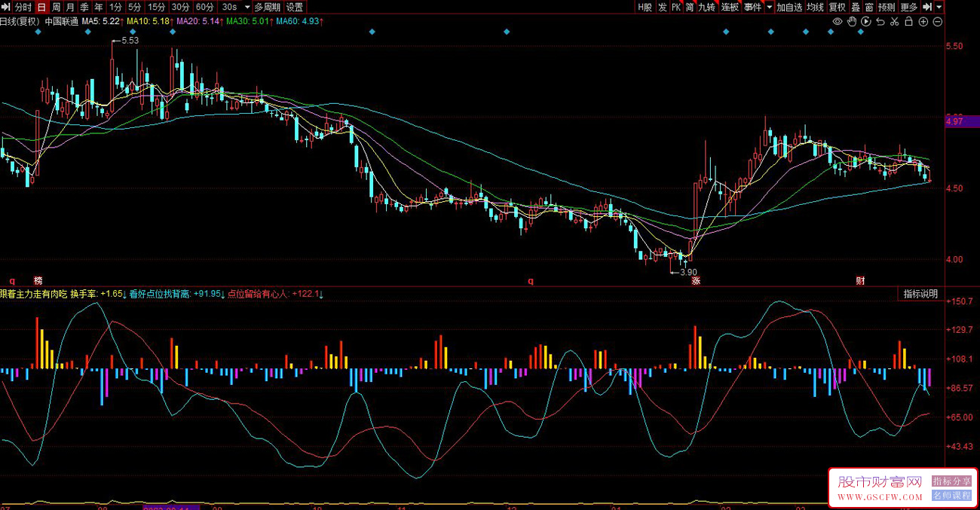Select the scissors cut tool
Screen dimensions: 980x510
pyautogui.click(x=894, y=22)
